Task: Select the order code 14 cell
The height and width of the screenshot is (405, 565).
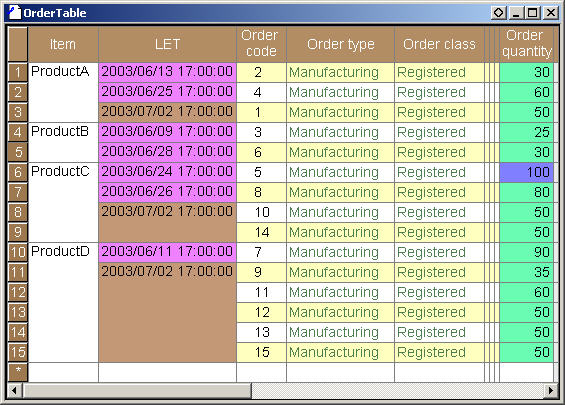Action: [x=261, y=232]
